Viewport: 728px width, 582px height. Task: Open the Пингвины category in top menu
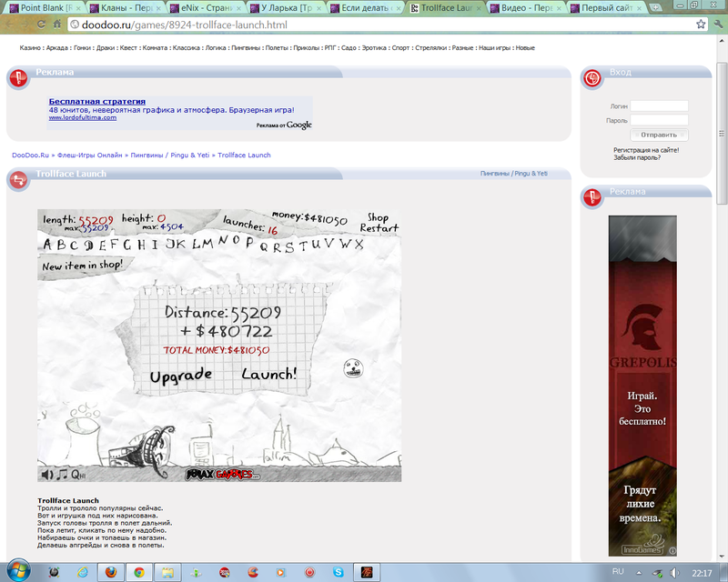245,48
